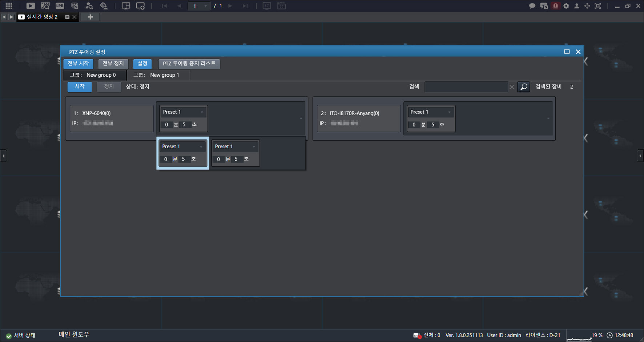Click the channel alert icon beside 전체 : 0
Viewport: 644px width, 342px height.
[417, 335]
